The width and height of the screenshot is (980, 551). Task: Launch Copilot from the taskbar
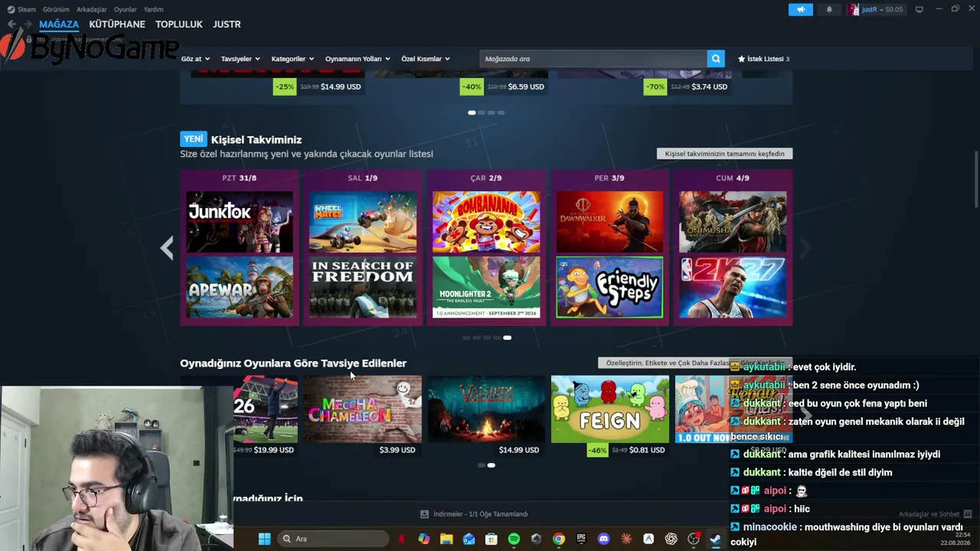[424, 539]
